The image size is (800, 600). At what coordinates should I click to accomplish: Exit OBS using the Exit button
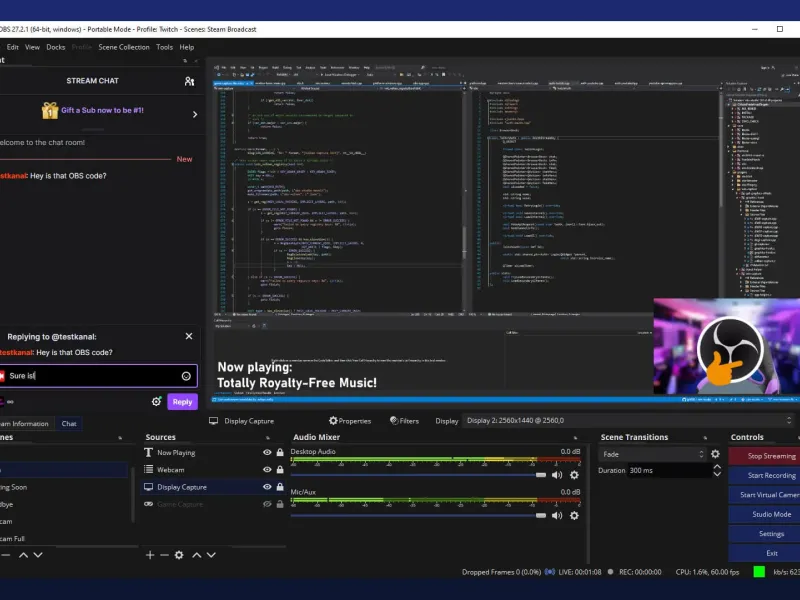[765, 553]
